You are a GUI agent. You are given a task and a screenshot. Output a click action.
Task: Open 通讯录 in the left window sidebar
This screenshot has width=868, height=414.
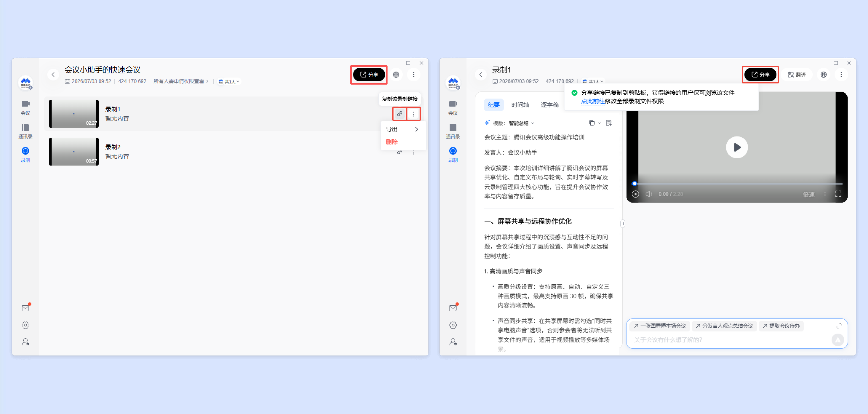point(25,131)
